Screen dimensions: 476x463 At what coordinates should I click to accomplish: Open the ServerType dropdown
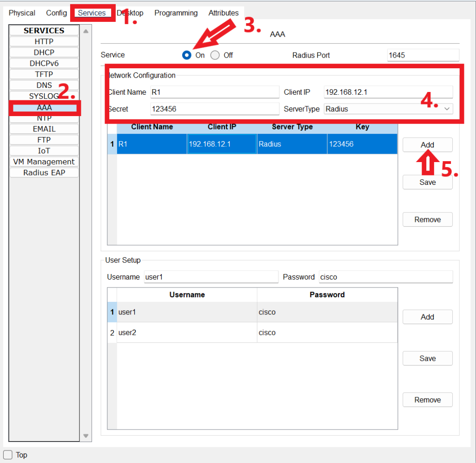(388, 109)
